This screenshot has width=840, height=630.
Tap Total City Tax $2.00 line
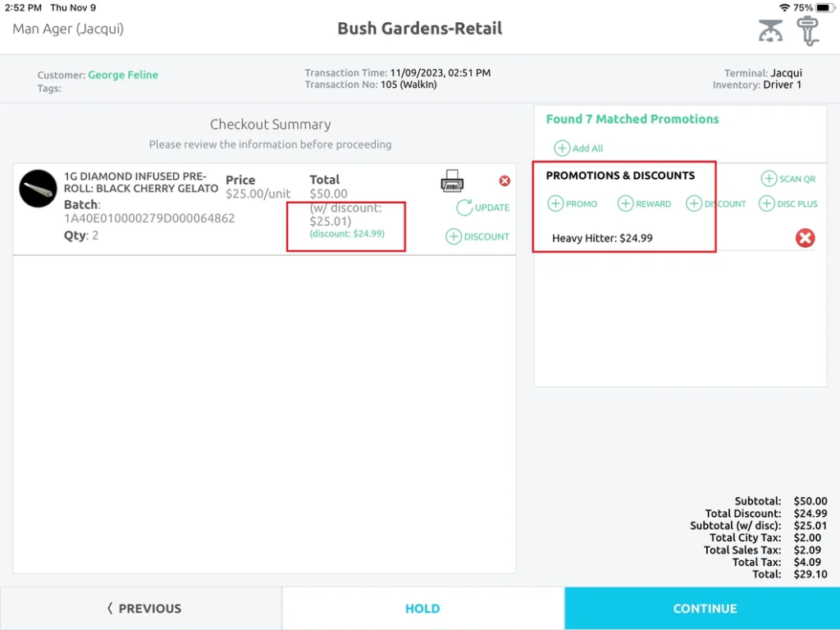765,538
